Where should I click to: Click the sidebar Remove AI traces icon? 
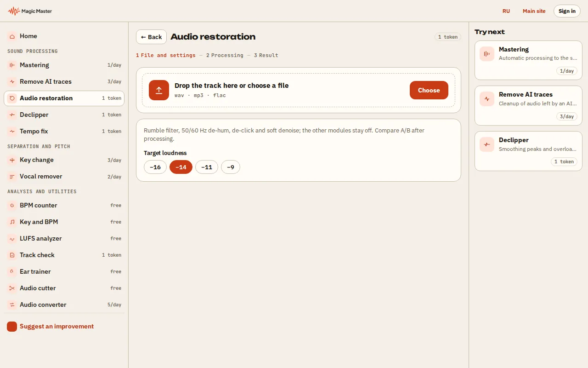click(12, 82)
